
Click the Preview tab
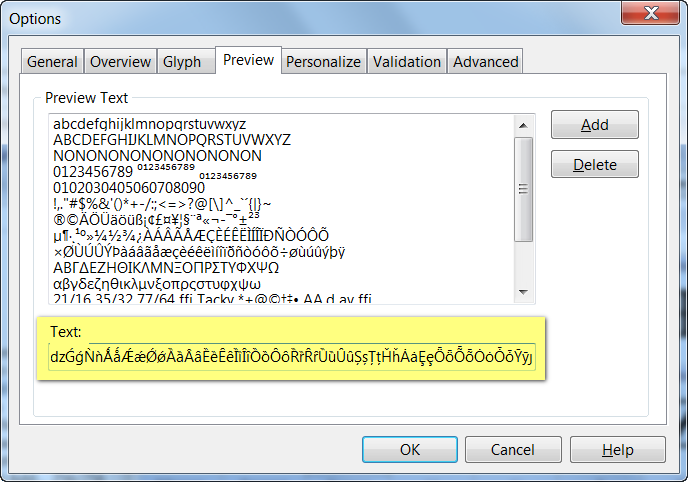pyautogui.click(x=248, y=60)
